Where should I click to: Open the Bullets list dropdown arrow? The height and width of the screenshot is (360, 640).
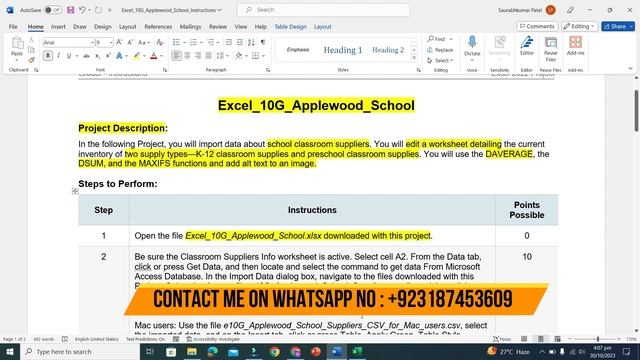point(184,42)
